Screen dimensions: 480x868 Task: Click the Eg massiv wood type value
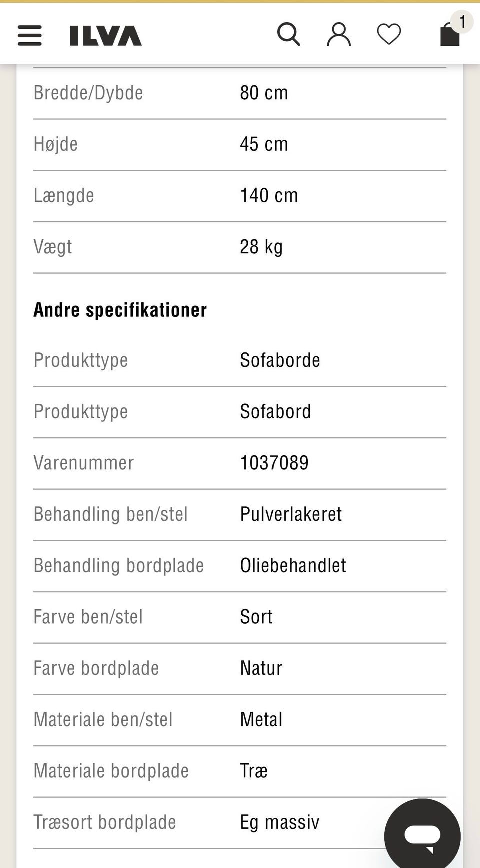(x=279, y=822)
